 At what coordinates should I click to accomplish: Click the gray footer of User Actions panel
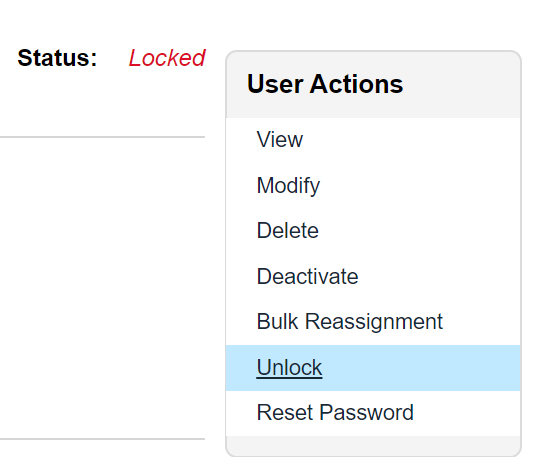tap(373, 446)
